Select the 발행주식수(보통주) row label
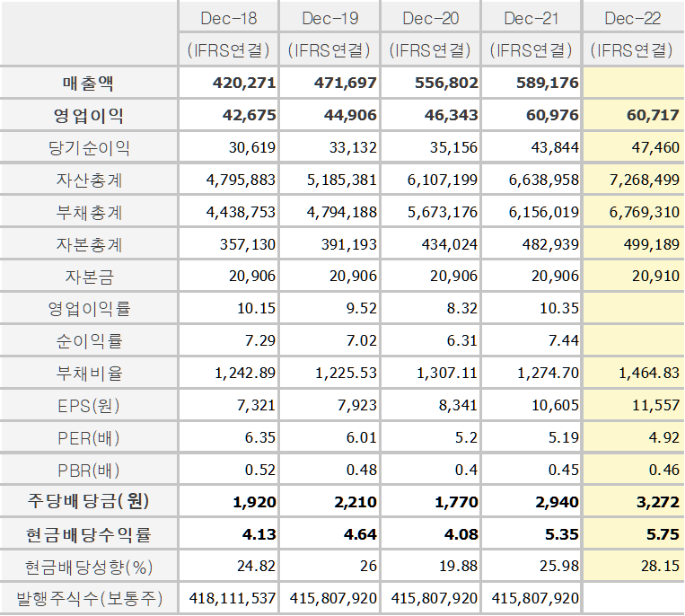The image size is (685, 616). pyautogui.click(x=89, y=599)
